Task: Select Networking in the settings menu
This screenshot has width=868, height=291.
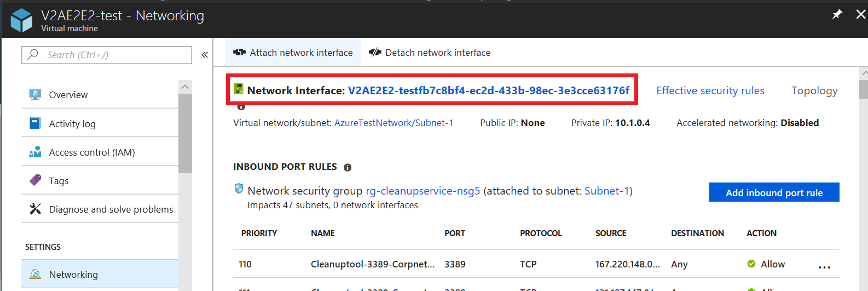Action: point(73,274)
